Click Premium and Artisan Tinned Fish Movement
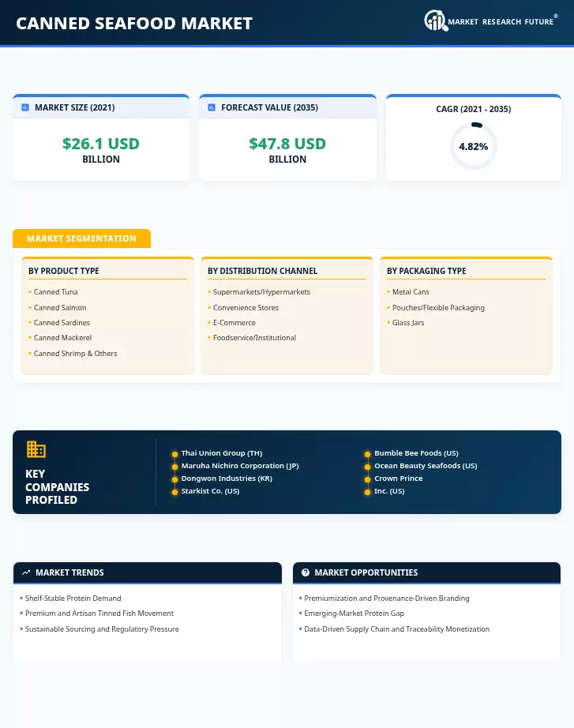574x728 pixels. (x=99, y=614)
